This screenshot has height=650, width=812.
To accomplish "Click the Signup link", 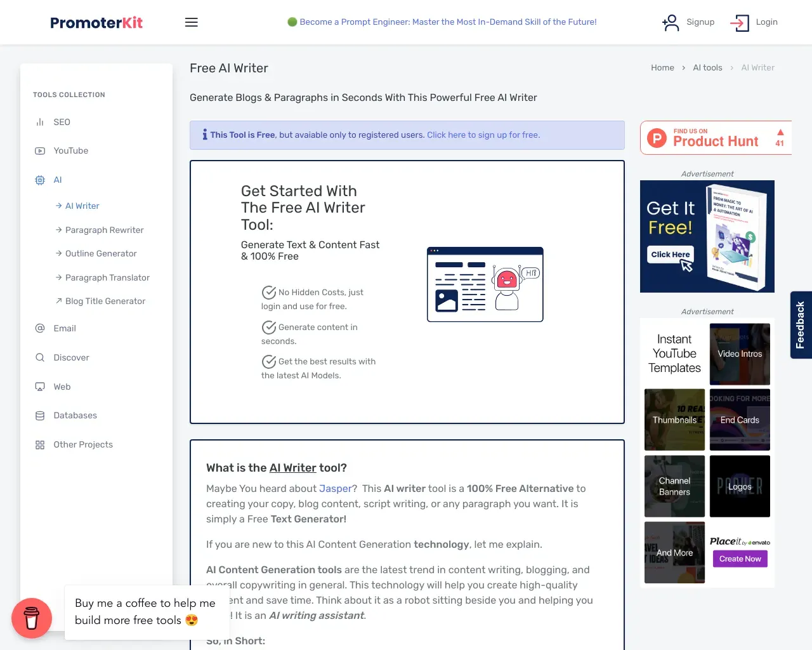I will point(700,22).
